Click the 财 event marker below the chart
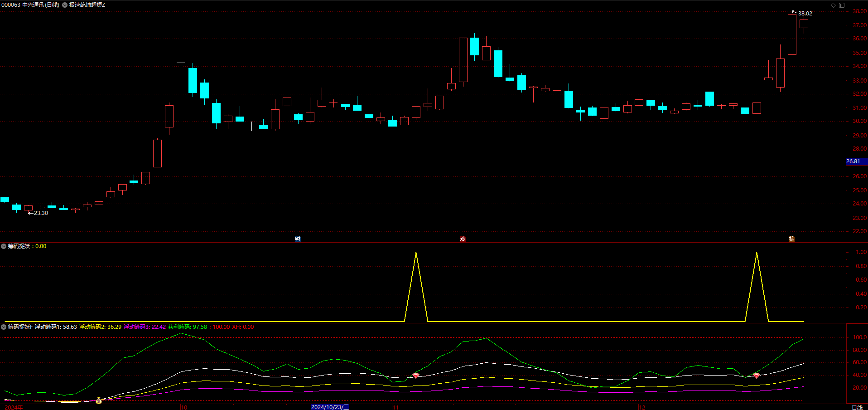The height and width of the screenshot is (410, 868). coord(298,239)
